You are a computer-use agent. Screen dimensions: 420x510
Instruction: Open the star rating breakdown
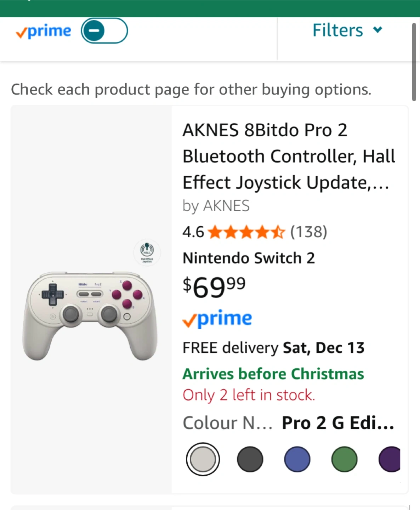click(x=246, y=232)
